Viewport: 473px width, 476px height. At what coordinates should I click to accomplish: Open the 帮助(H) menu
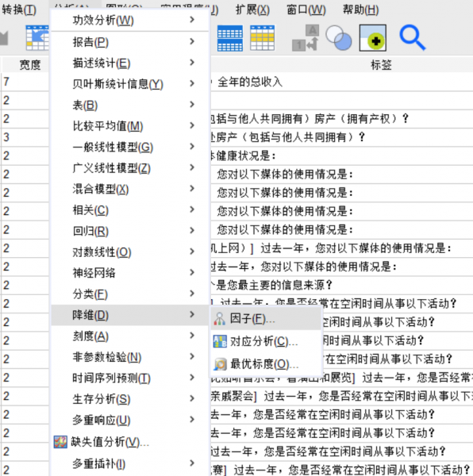(360, 10)
